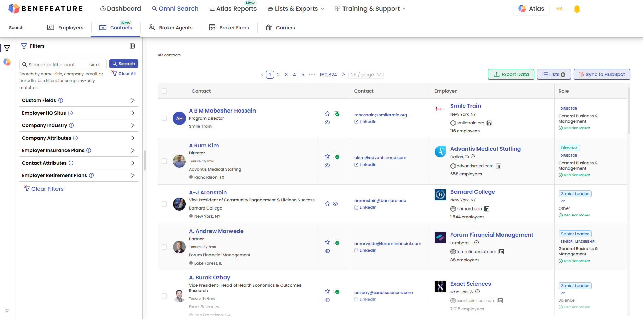Toggle eye icon for A Rum Kim
The image size is (644, 319).
(327, 165)
